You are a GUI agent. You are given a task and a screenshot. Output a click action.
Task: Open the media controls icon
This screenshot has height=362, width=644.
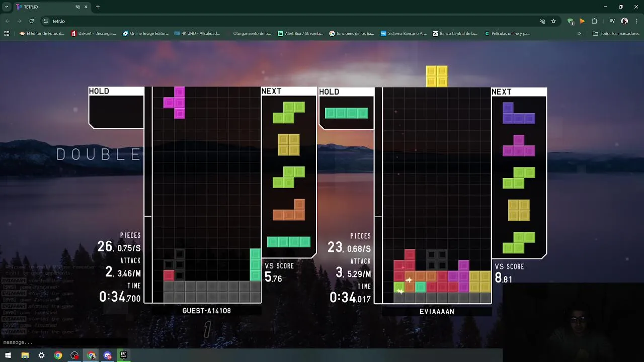point(612,21)
